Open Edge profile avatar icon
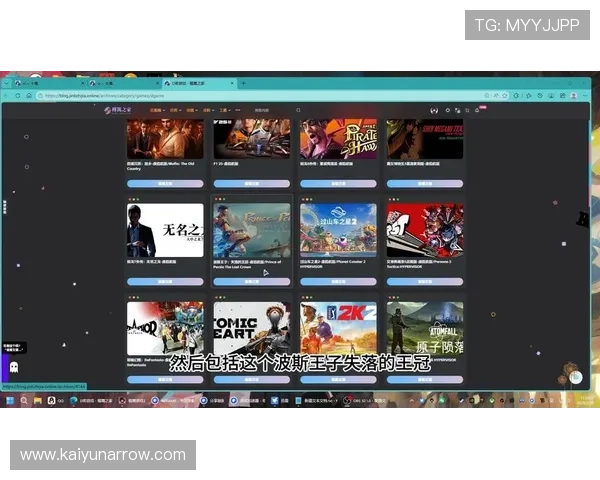Screen dimensions: 600x480 (x=574, y=96)
